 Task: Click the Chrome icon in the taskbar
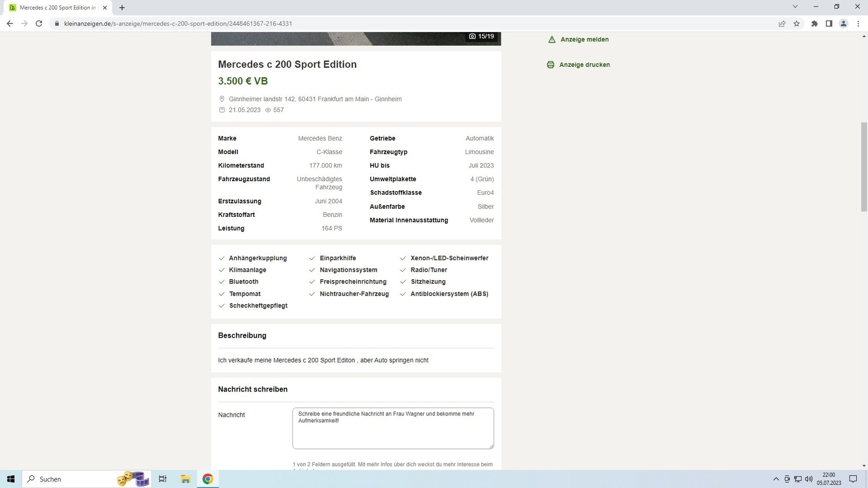[208, 479]
